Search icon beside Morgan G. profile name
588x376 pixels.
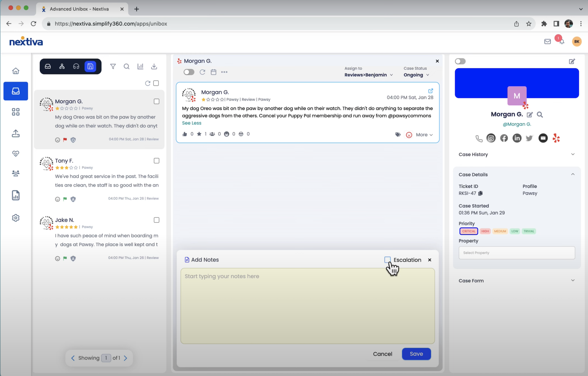pyautogui.click(x=540, y=115)
